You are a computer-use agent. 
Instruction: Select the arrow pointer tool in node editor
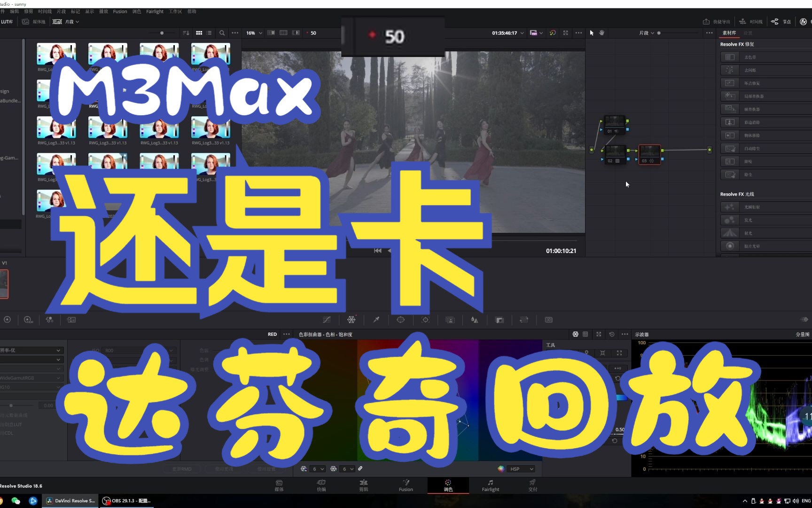(592, 33)
